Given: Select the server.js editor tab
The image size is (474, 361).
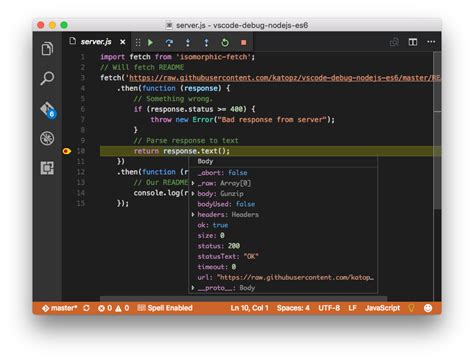Looking at the screenshot, I should coord(97,42).
